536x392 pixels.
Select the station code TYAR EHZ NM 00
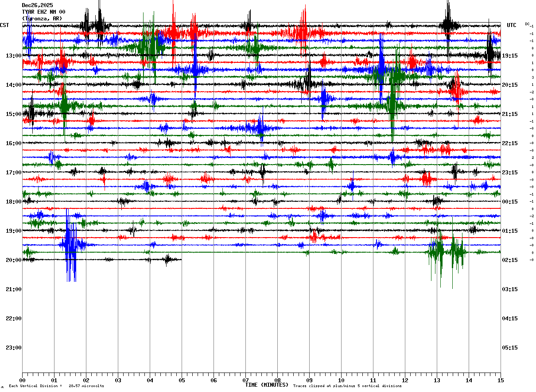tap(43, 12)
